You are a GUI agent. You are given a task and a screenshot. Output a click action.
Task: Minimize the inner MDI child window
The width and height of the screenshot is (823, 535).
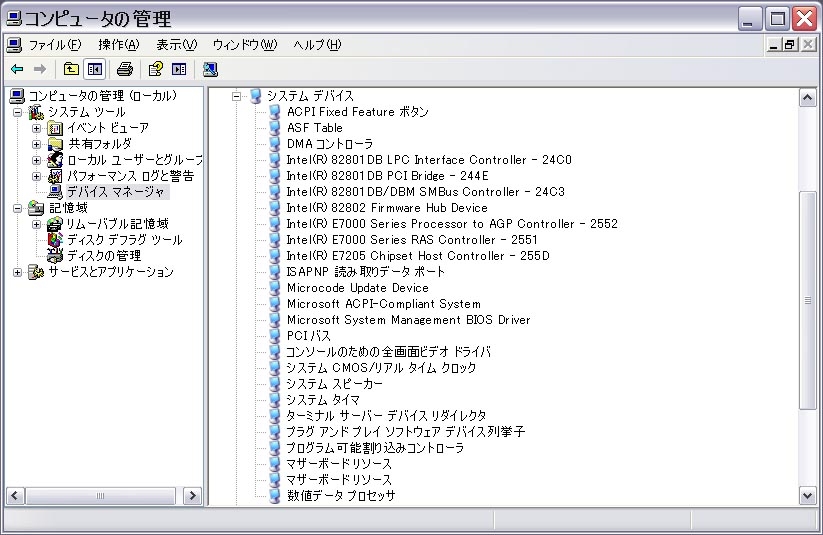pyautogui.click(x=773, y=45)
